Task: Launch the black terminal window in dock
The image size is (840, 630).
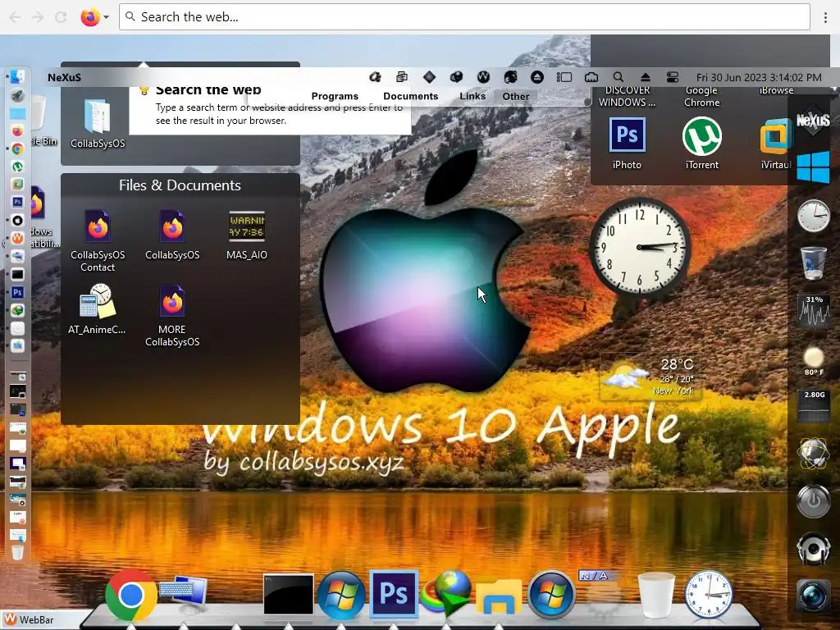Action: [288, 595]
